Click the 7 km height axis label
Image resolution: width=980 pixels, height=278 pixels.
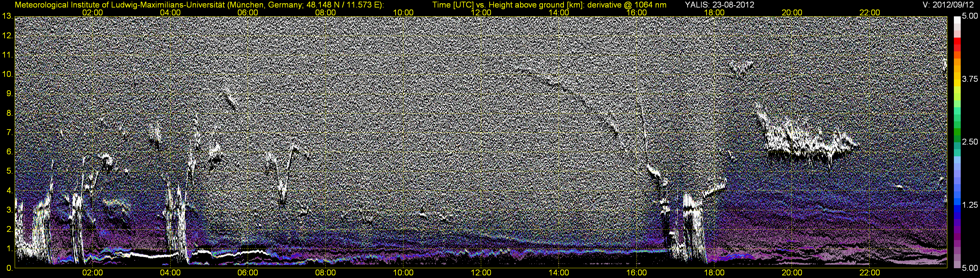(x=9, y=132)
